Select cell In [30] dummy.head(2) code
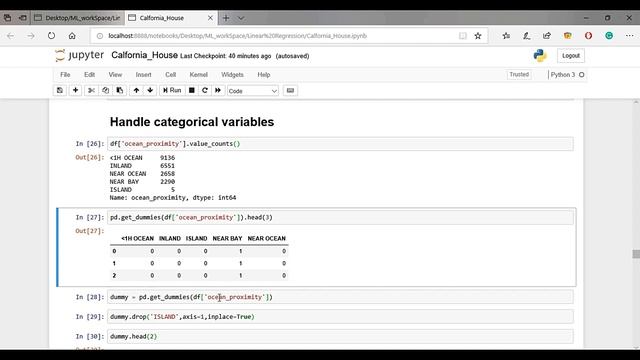Viewport: 640px width, 360px height. point(340,336)
